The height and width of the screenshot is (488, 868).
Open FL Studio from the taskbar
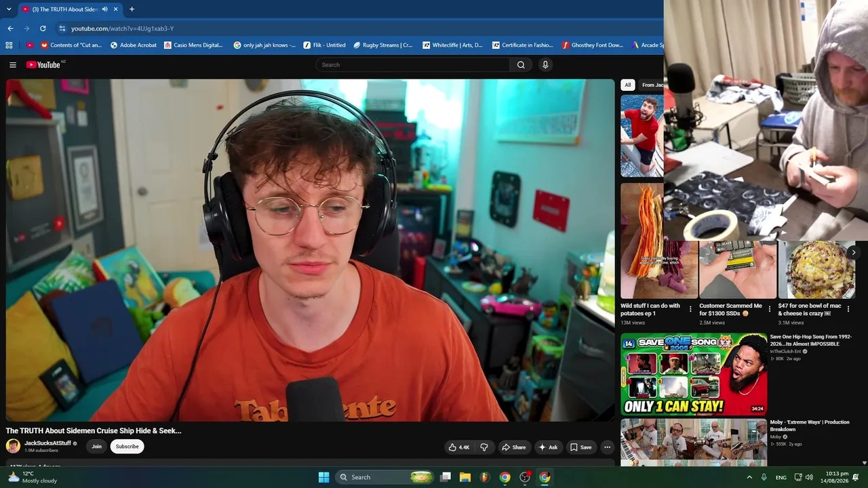(485, 477)
